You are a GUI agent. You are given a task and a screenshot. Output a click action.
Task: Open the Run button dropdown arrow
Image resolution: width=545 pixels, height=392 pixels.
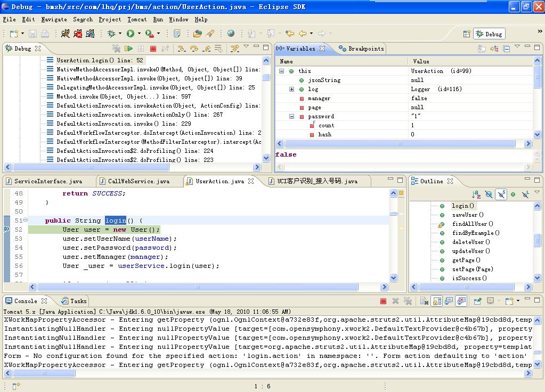tap(139, 33)
